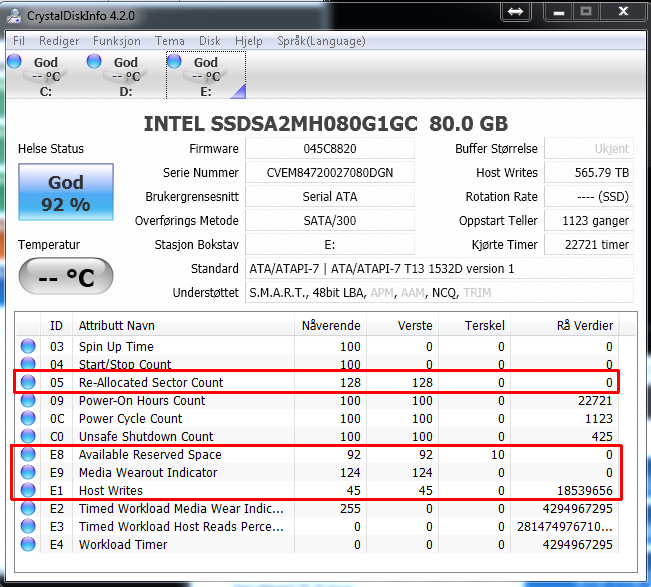Screen dimensions: 651x587
Task: Select the Media Wearout Indicator attribute name
Action: (148, 472)
